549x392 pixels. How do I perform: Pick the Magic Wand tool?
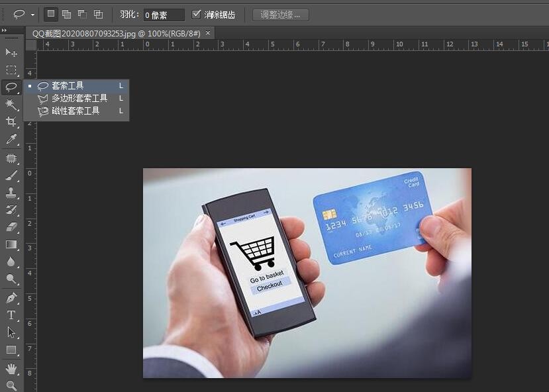pos(11,105)
